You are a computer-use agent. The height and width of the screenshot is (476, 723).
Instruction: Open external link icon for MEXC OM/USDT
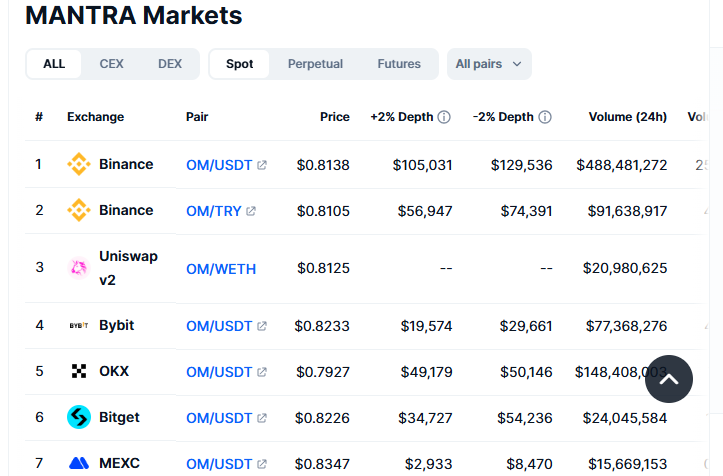pyautogui.click(x=262, y=464)
